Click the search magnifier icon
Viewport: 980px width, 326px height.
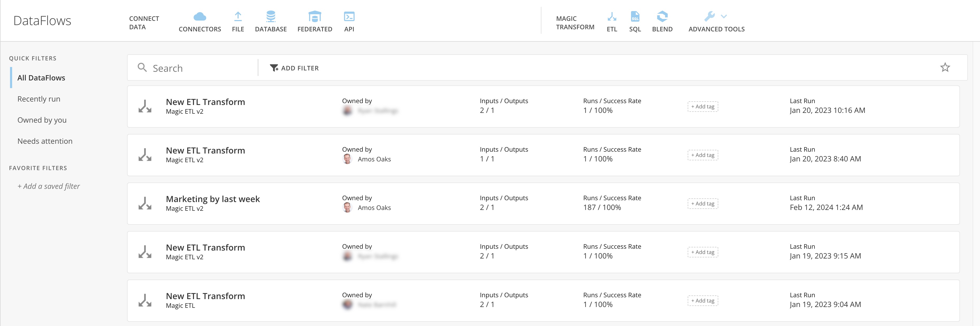[143, 68]
